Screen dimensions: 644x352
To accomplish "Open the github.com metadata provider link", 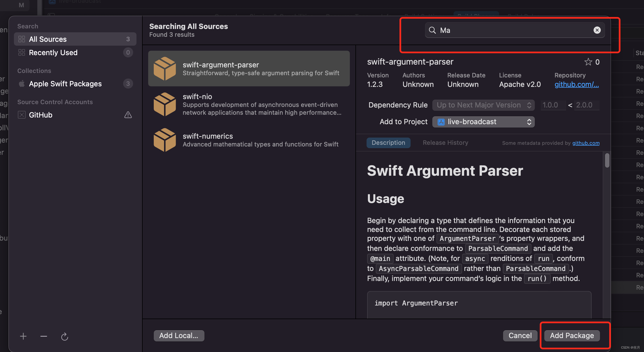I will click(586, 143).
